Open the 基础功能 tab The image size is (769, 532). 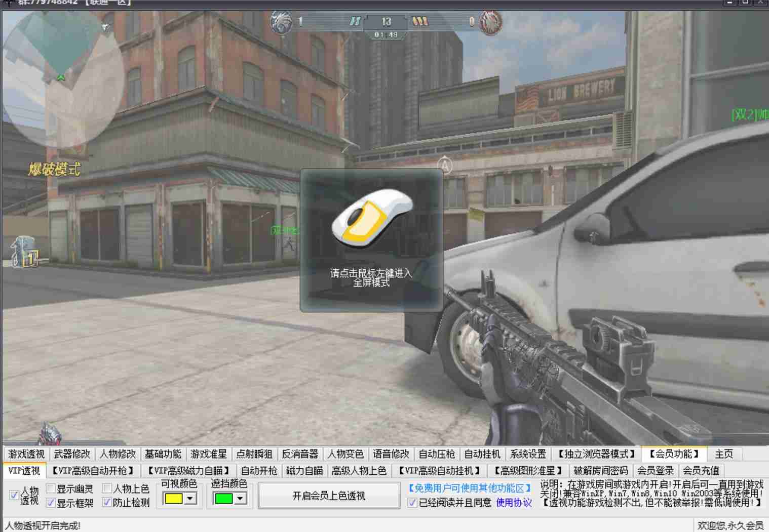[x=163, y=454]
